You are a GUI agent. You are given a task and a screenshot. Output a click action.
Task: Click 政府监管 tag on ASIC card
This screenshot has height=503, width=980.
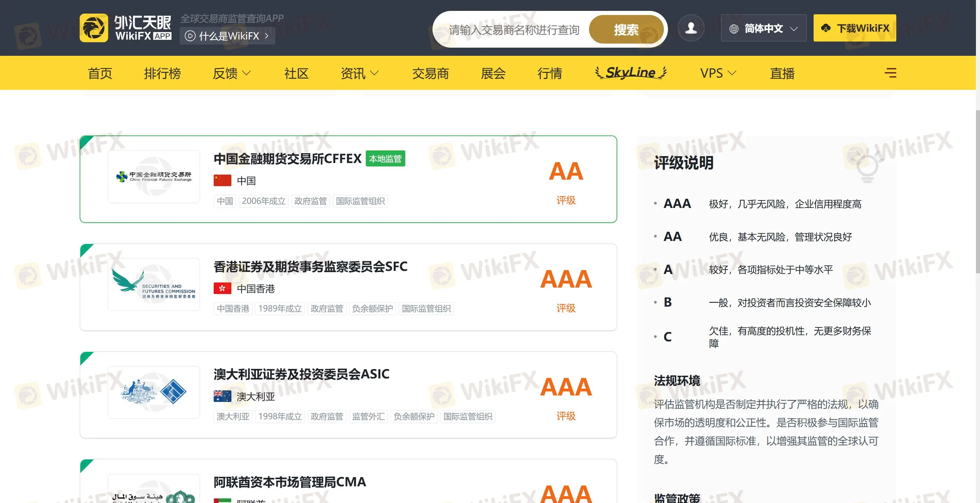coord(326,417)
